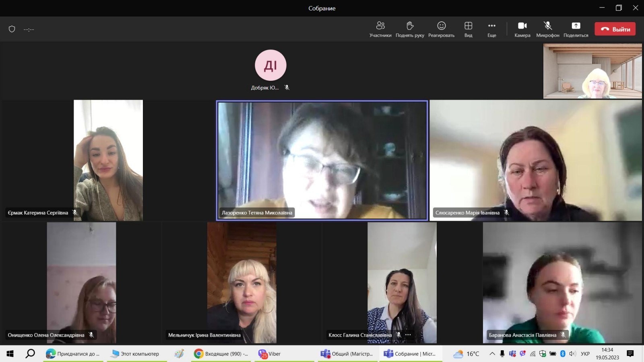The width and height of the screenshot is (644, 362).
Task: Select Лазоренко Тетяна Миколаївна video tile
Action: [322, 160]
